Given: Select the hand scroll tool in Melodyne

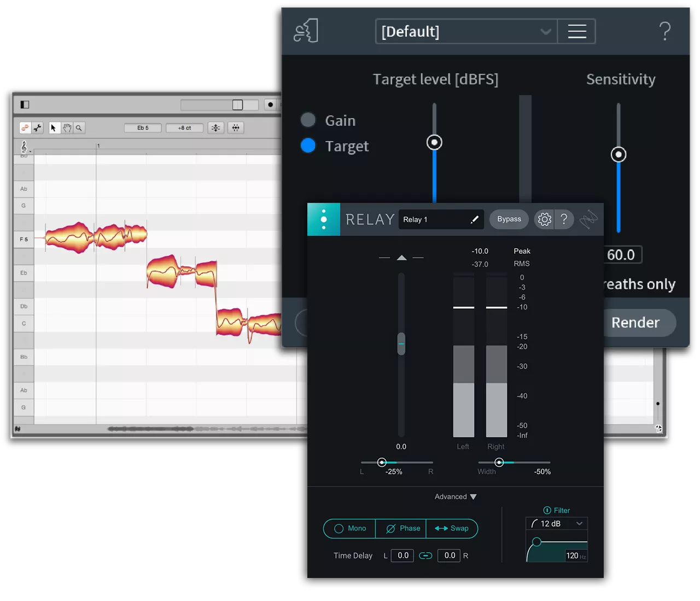Looking at the screenshot, I should [67, 128].
